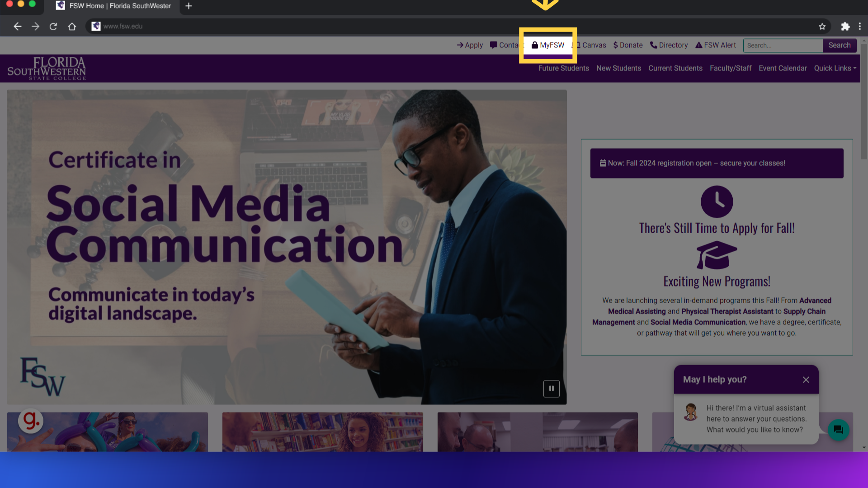Click the Florida SouthWestern State College logo

[47, 68]
